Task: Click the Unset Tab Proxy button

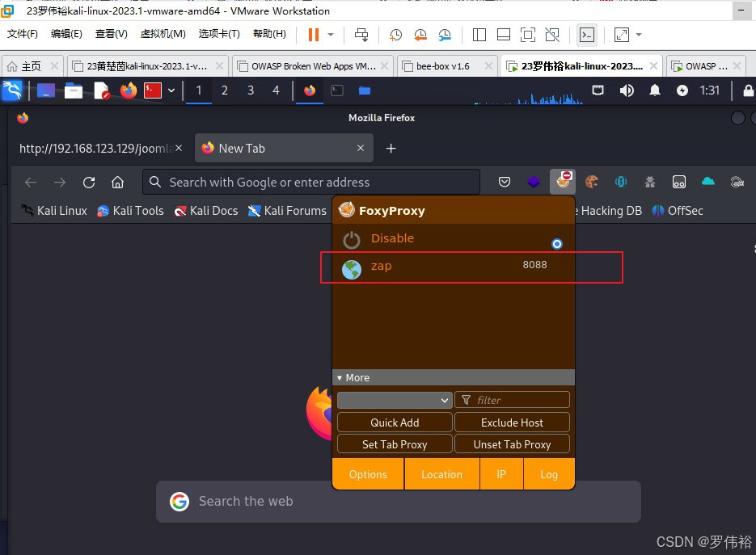Action: (512, 444)
